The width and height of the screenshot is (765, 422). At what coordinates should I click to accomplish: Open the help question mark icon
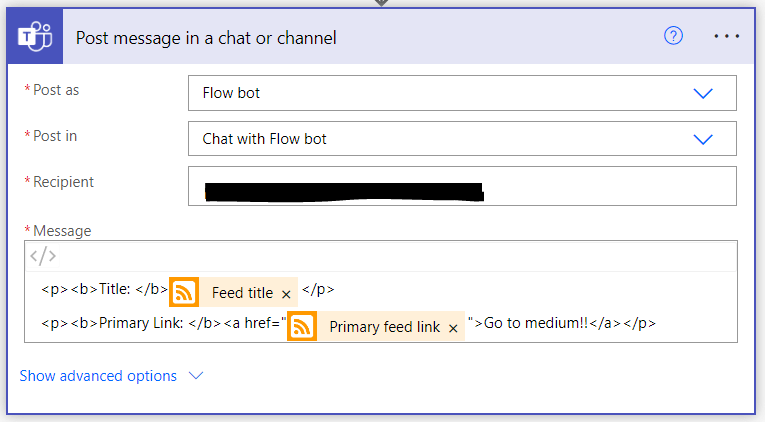673,36
